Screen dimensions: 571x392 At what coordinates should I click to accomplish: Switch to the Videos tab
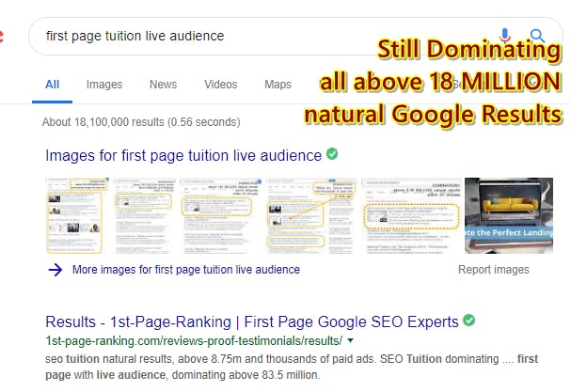pos(221,85)
